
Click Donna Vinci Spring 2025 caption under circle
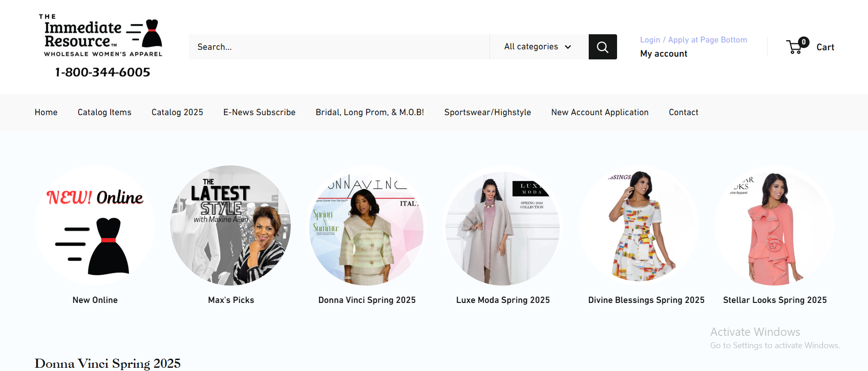[367, 300]
